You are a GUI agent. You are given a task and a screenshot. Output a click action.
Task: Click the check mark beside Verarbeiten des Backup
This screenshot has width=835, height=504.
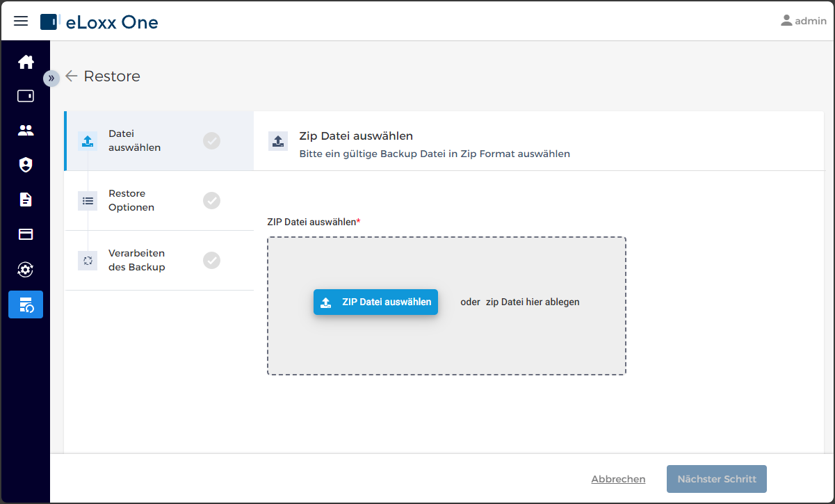tap(211, 260)
